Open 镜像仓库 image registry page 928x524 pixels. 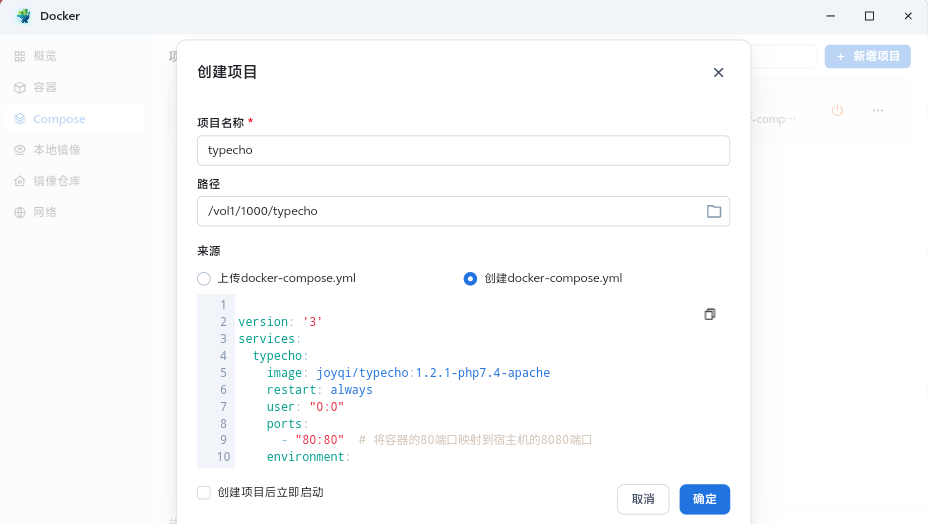click(56, 181)
